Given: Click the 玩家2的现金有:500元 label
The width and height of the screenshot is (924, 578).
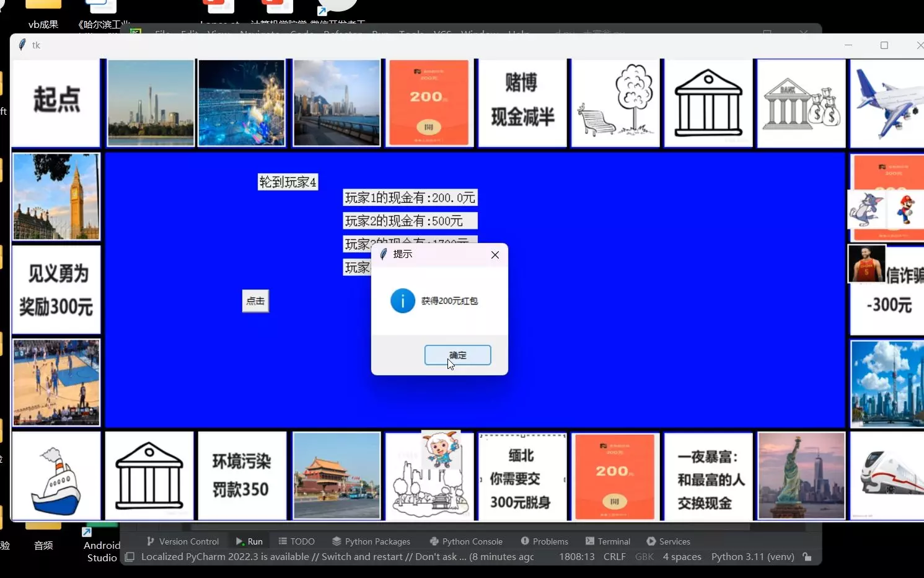Looking at the screenshot, I should (x=410, y=221).
